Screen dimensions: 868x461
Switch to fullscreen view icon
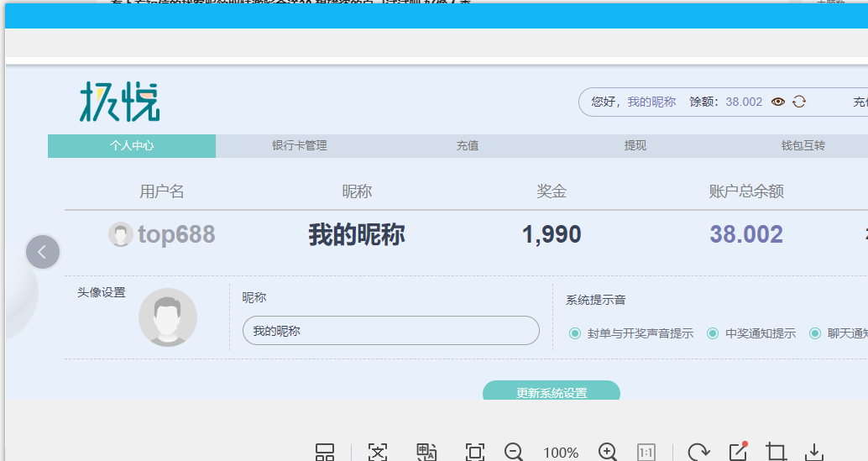(x=474, y=452)
